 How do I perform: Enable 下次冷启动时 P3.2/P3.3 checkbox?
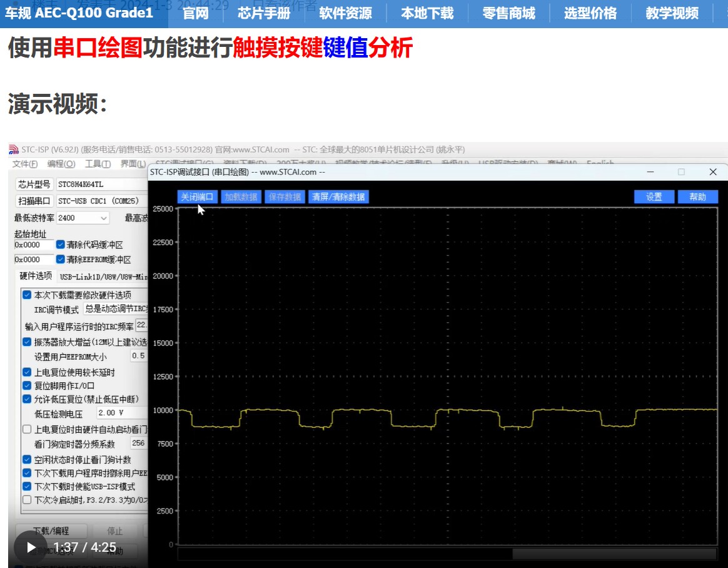point(27,500)
